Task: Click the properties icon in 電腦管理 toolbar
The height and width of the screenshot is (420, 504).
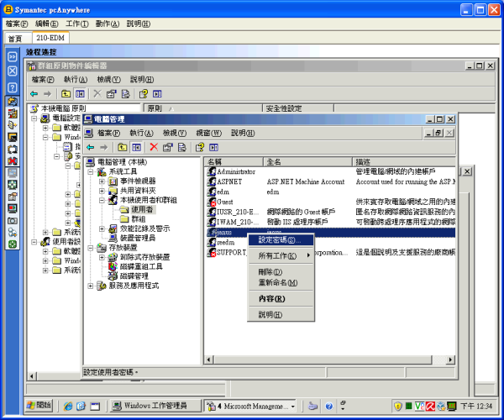Action: (x=167, y=148)
